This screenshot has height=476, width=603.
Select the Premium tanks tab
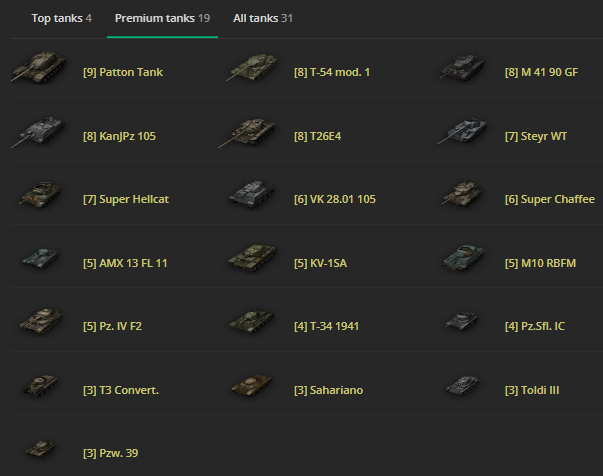(162, 18)
